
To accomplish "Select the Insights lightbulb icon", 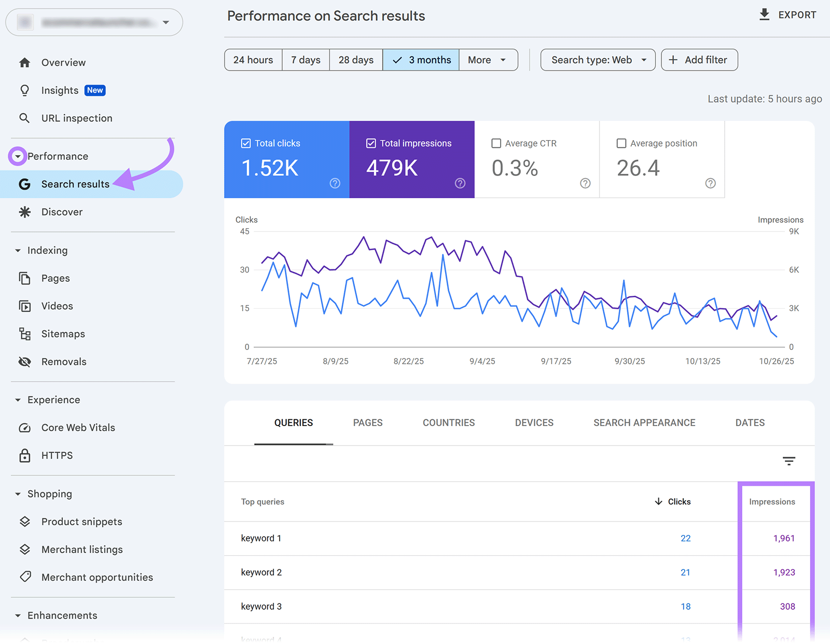I will tap(24, 90).
